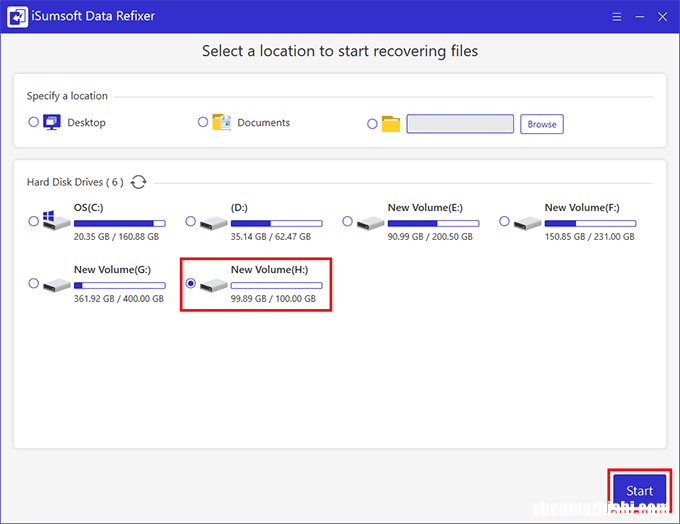Click the (D:) drive icon
This screenshot has height=524, width=680.
point(213,223)
